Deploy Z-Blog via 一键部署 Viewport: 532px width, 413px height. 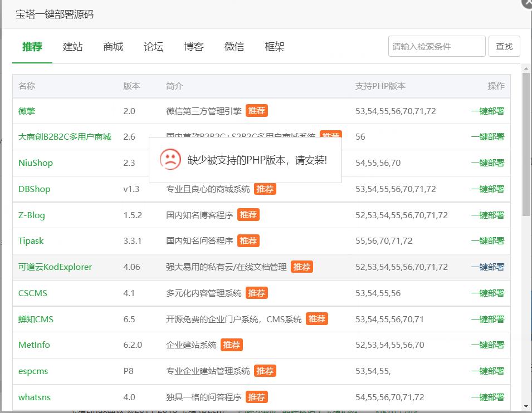[x=487, y=215]
